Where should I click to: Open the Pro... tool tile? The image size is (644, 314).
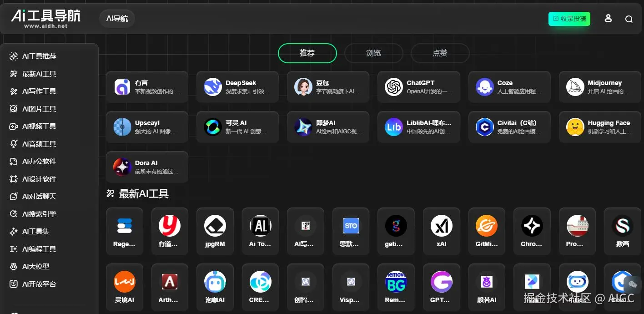click(577, 231)
